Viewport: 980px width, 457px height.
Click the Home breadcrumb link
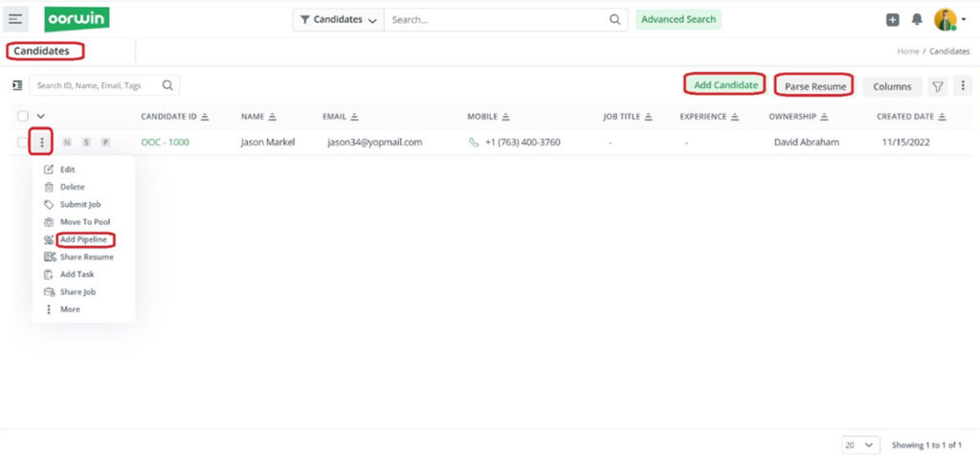tap(907, 52)
